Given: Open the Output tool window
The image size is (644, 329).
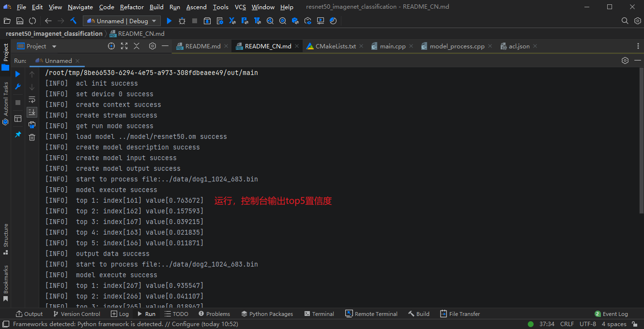Looking at the screenshot, I should pos(29,314).
